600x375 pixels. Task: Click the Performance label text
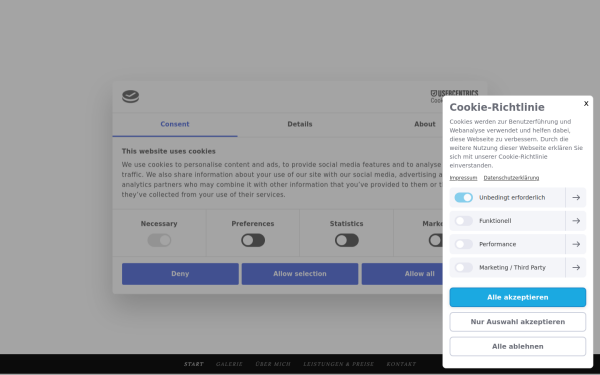(x=497, y=244)
